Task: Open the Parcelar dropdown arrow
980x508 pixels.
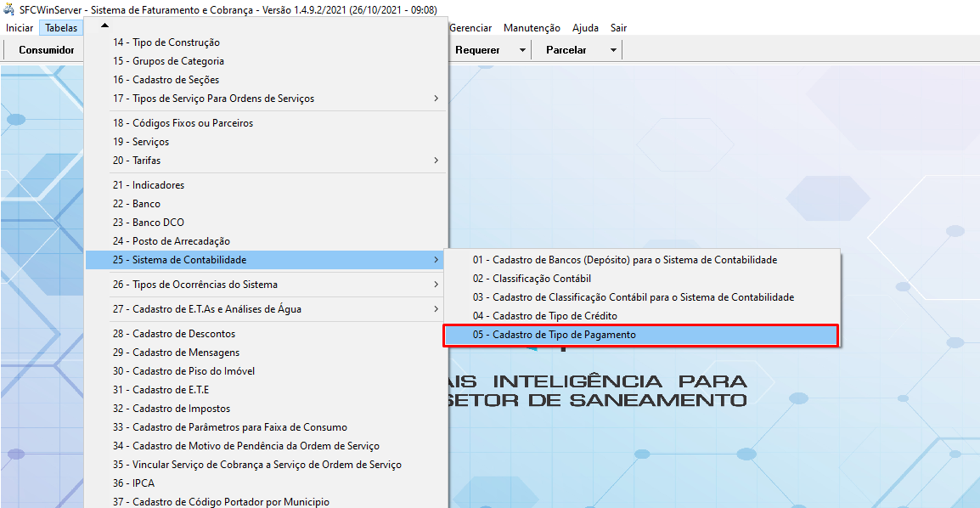Action: point(613,50)
